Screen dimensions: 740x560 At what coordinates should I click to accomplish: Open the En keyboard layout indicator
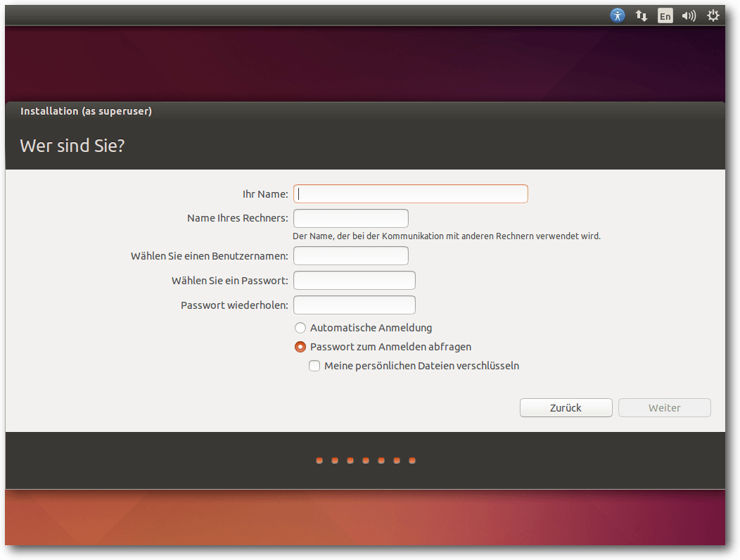coord(665,16)
